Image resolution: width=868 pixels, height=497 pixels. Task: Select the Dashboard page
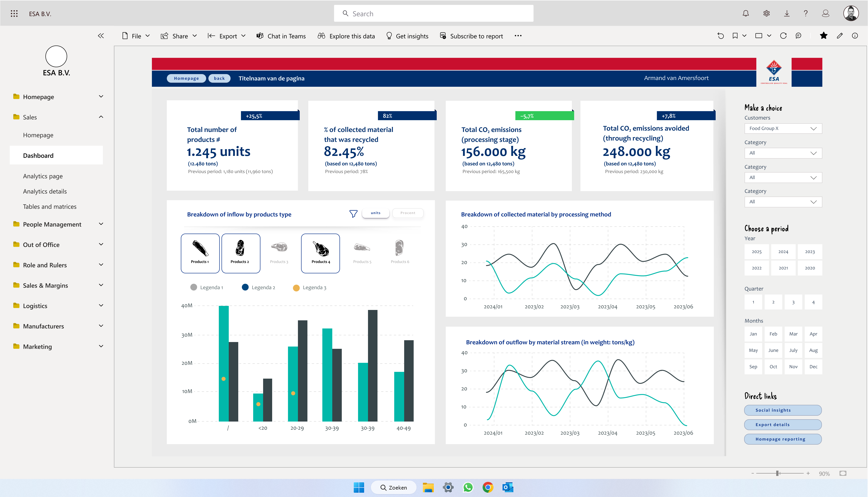56,155
